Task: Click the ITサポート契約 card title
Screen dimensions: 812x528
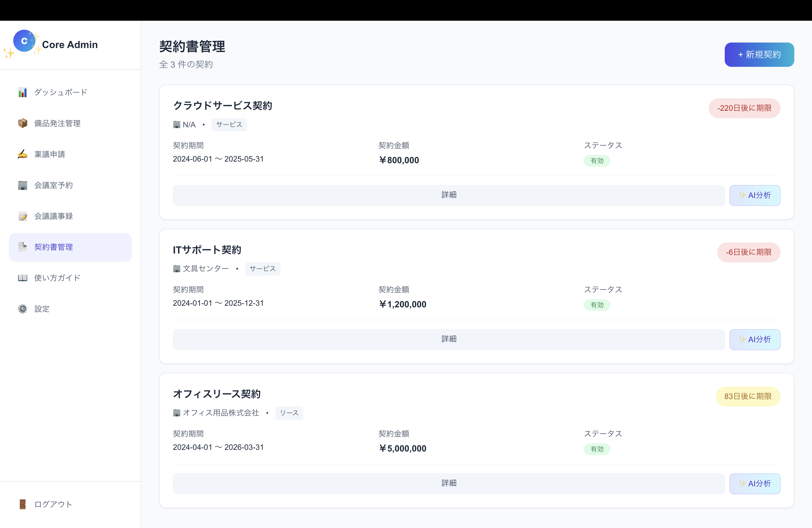Action: tap(207, 250)
